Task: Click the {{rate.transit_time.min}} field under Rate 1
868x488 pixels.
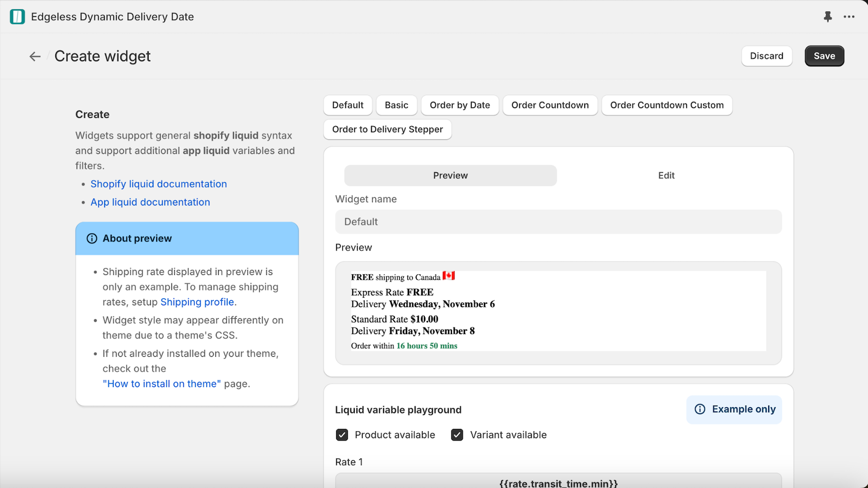Action: click(x=558, y=481)
